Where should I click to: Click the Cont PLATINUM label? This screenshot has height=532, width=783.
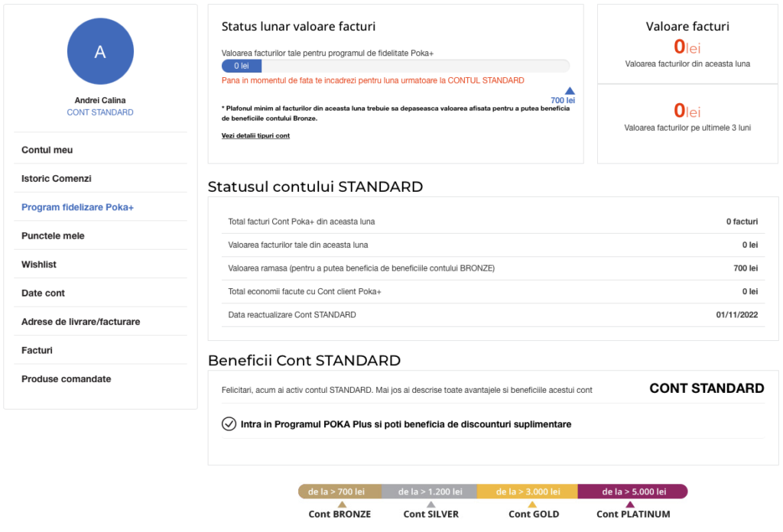pyautogui.click(x=633, y=514)
